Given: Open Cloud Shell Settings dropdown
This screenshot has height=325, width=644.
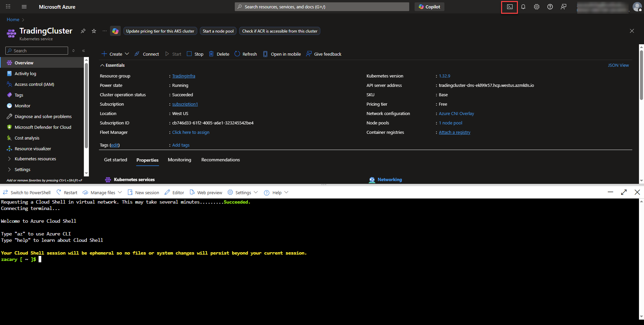Looking at the screenshot, I should (243, 193).
